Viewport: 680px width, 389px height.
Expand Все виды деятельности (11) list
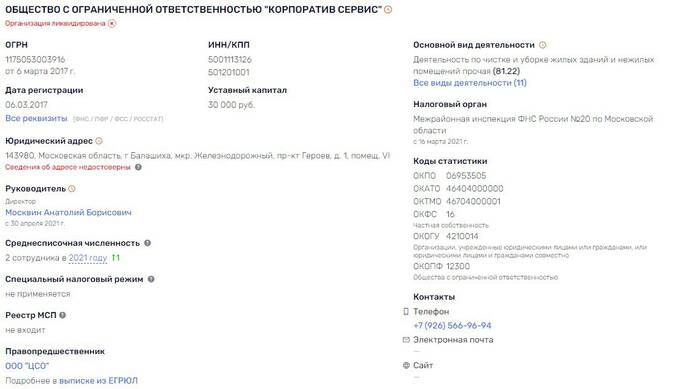click(470, 82)
